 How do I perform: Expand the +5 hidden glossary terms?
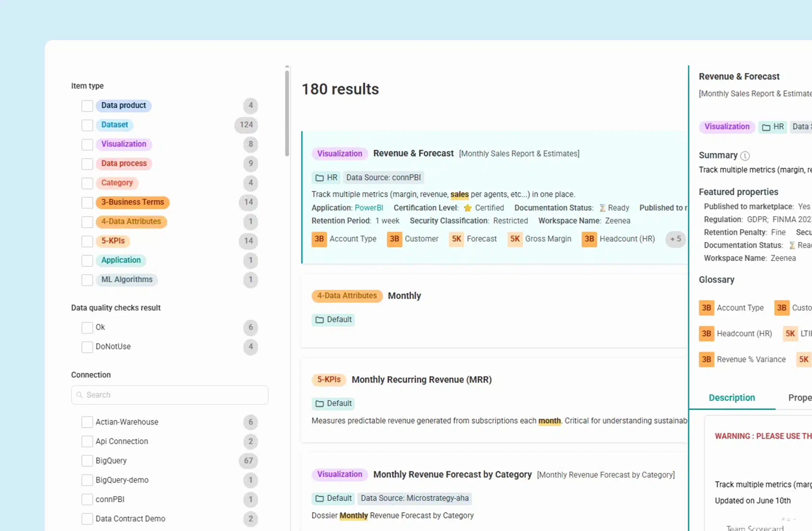pos(676,239)
